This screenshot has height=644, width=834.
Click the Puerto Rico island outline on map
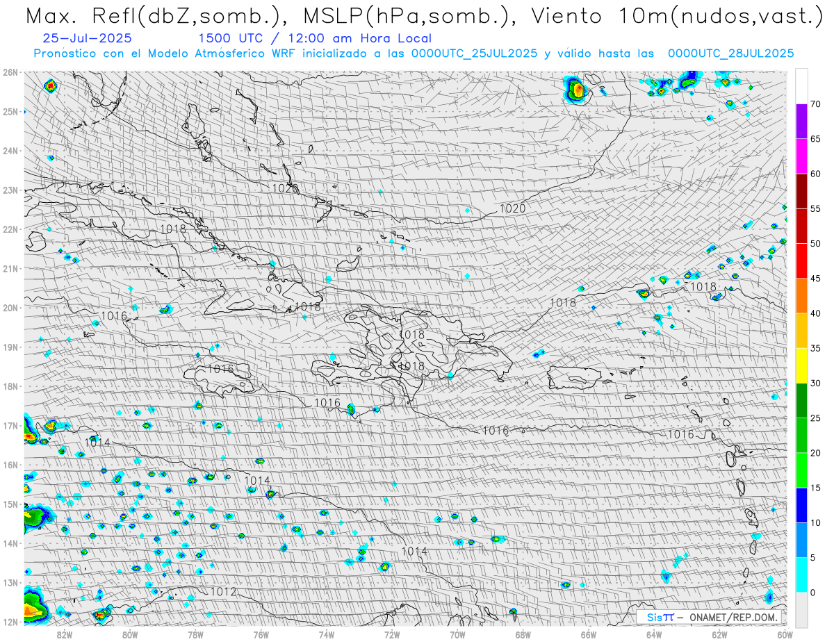pos(573,379)
